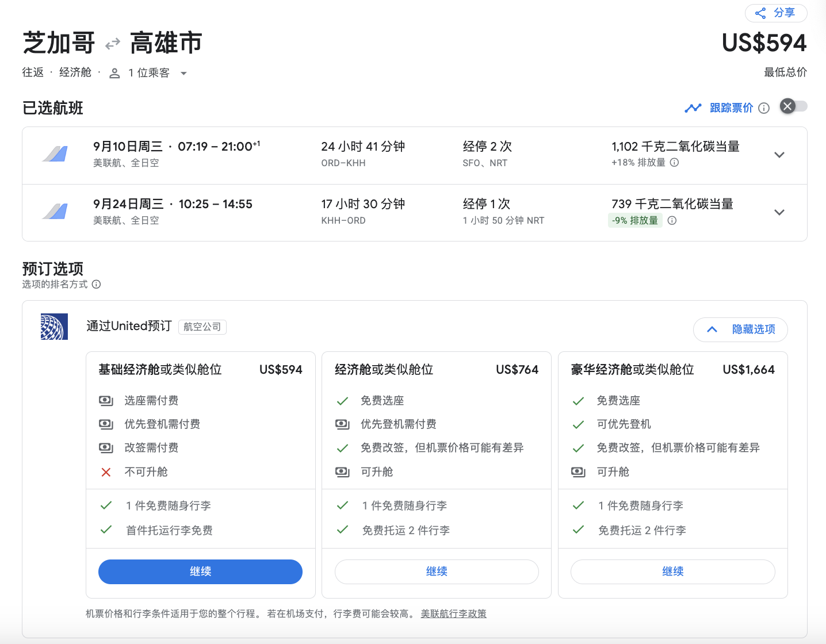The height and width of the screenshot is (644, 826).
Task: Click the swap arrows between 芝加哥 and 高雄市
Action: [x=113, y=44]
